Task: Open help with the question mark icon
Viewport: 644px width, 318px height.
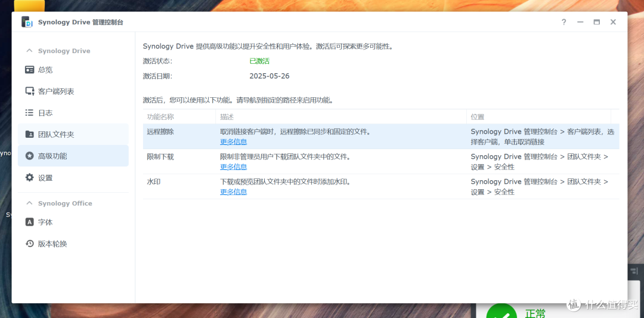Action: point(564,22)
